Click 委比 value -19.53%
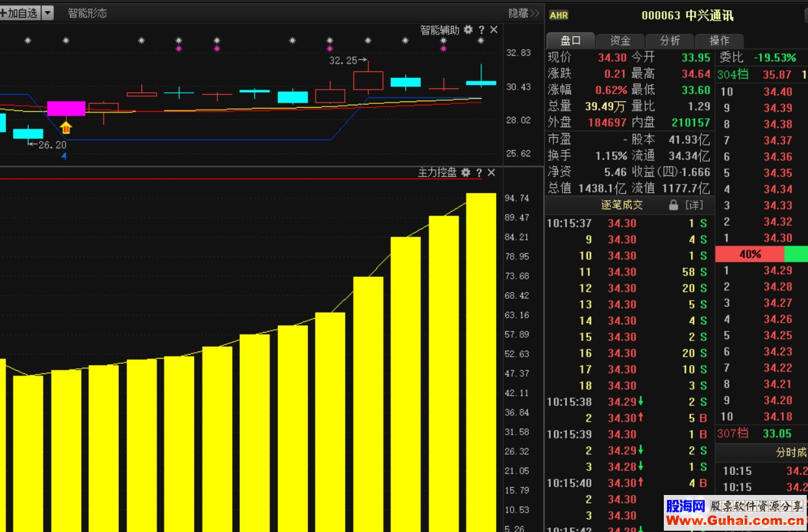808x532 pixels. tap(774, 58)
